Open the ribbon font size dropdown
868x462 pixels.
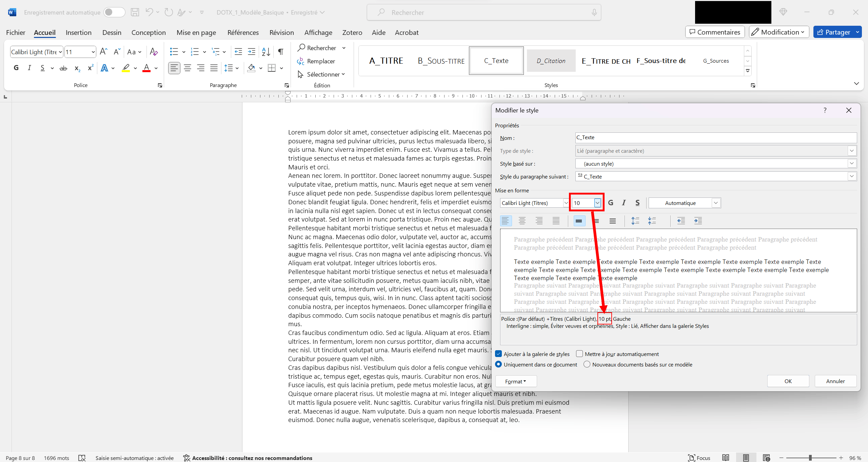click(93, 52)
